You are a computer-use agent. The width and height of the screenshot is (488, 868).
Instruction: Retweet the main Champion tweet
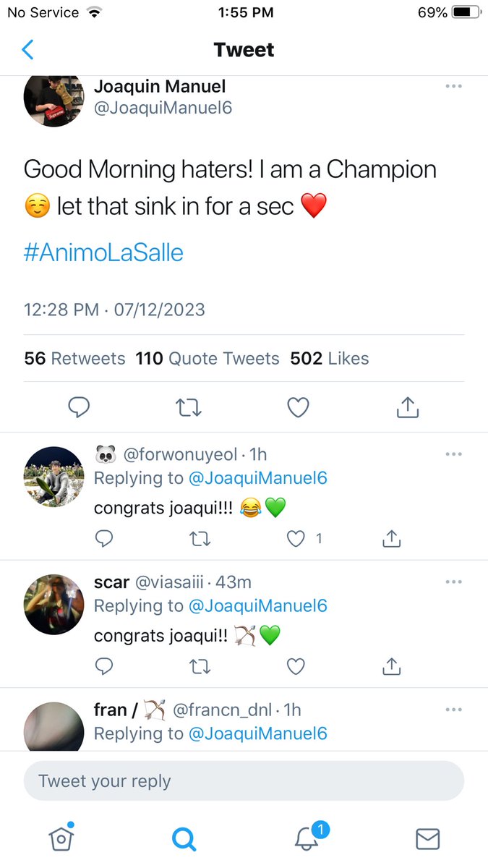pyautogui.click(x=189, y=408)
